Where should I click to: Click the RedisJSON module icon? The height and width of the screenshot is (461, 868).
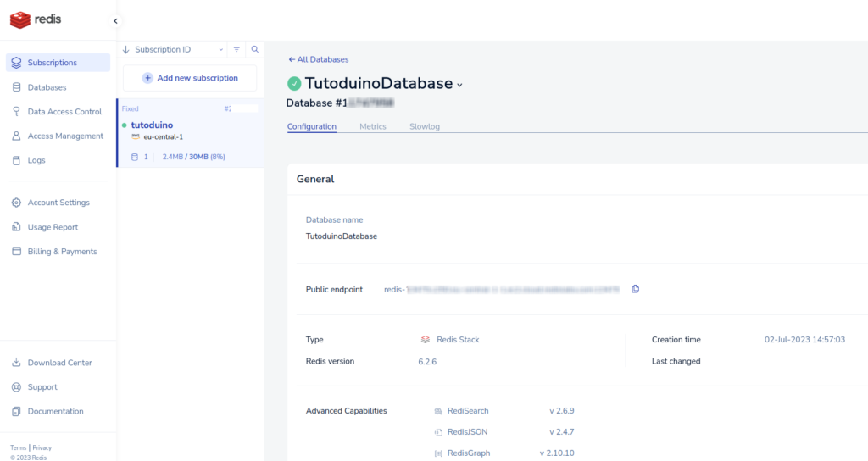pos(438,432)
